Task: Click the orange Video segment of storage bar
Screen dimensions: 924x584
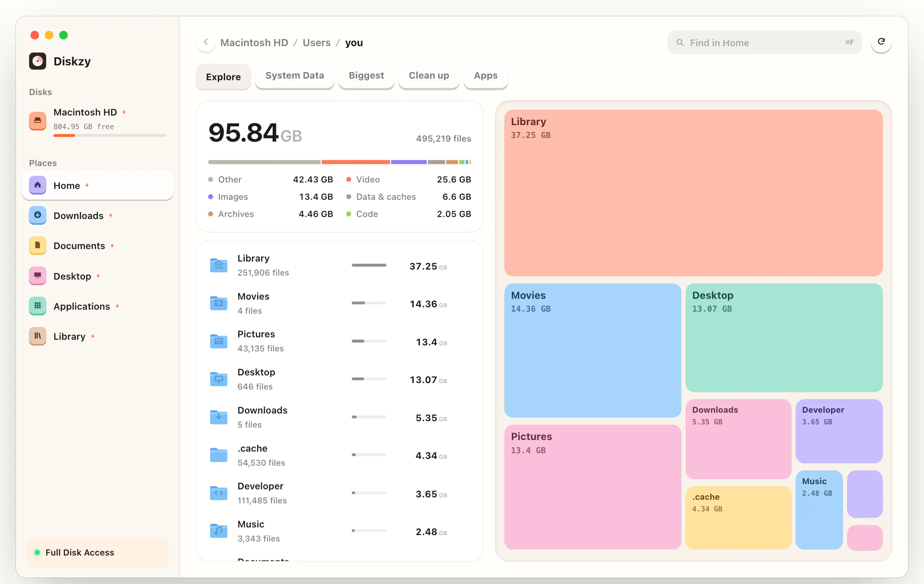Action: pos(356,162)
